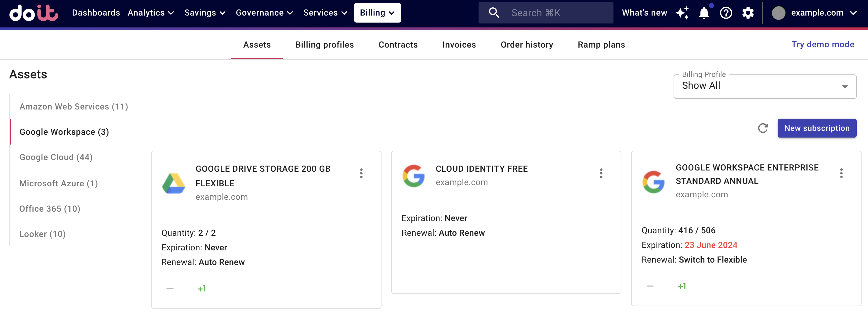
Task: Click the Cloud Identity Free title
Action: 482,169
